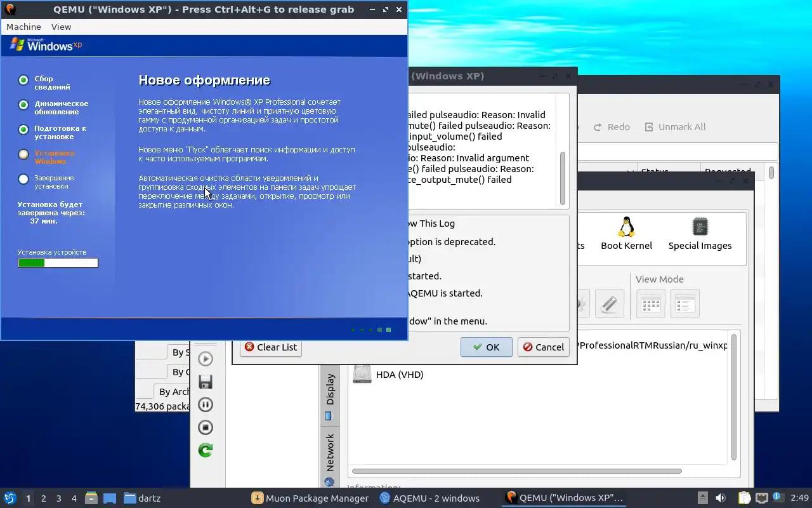
Task: Click the show desktop icon on taskbar
Action: click(109, 498)
